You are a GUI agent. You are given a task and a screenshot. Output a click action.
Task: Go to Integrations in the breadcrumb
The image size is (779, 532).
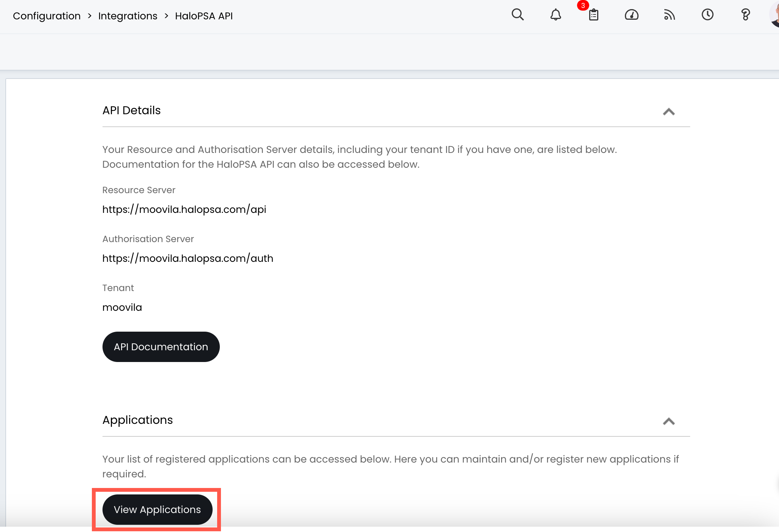pos(128,16)
